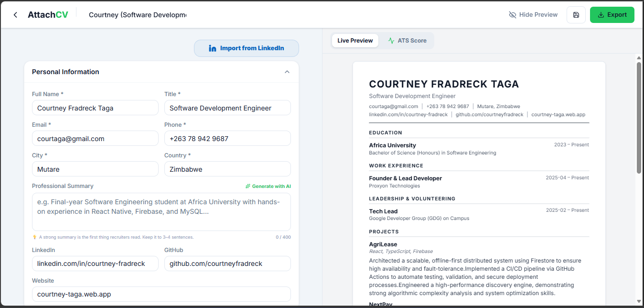Click into the Phone number field

pyautogui.click(x=227, y=139)
